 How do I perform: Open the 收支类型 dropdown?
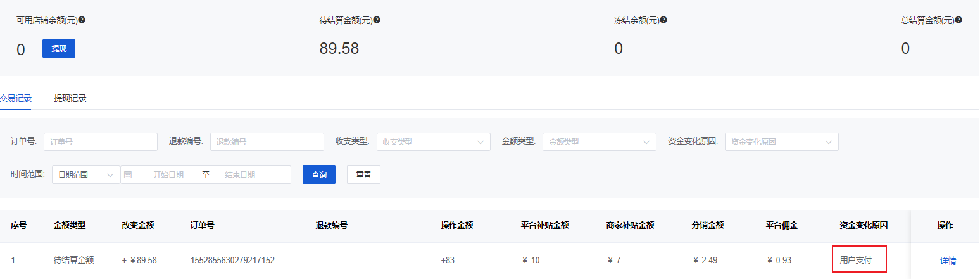point(433,142)
